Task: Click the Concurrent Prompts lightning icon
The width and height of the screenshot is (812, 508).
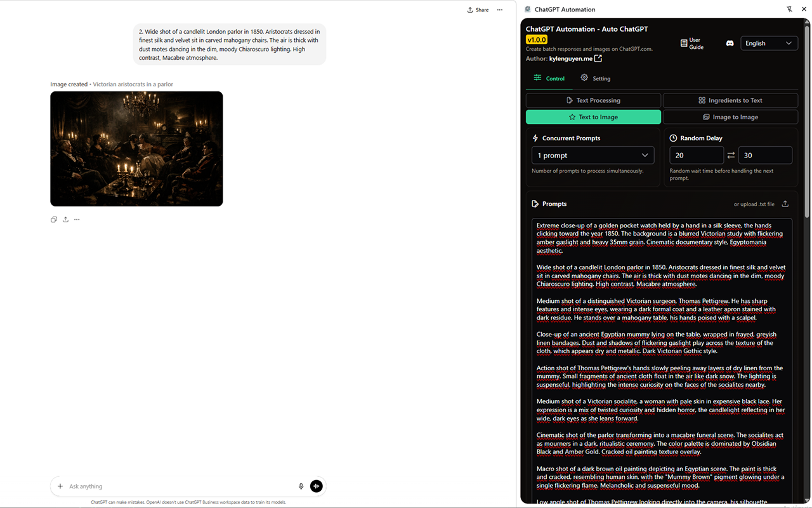Action: point(535,138)
